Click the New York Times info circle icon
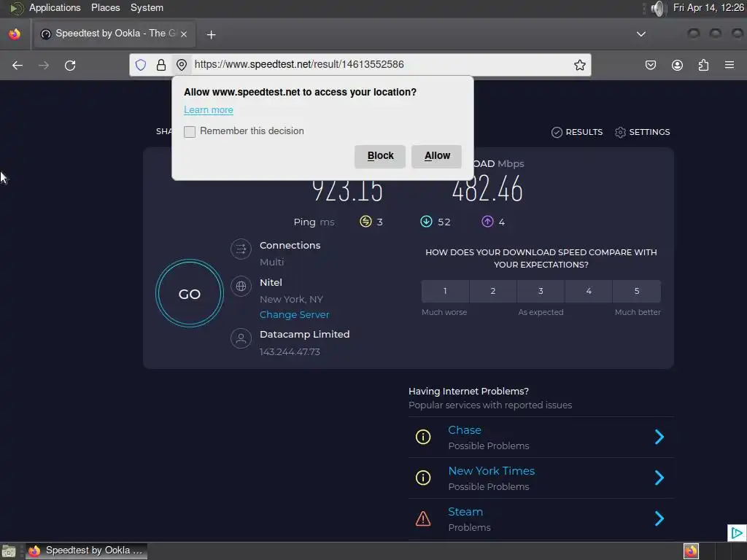 (x=423, y=478)
